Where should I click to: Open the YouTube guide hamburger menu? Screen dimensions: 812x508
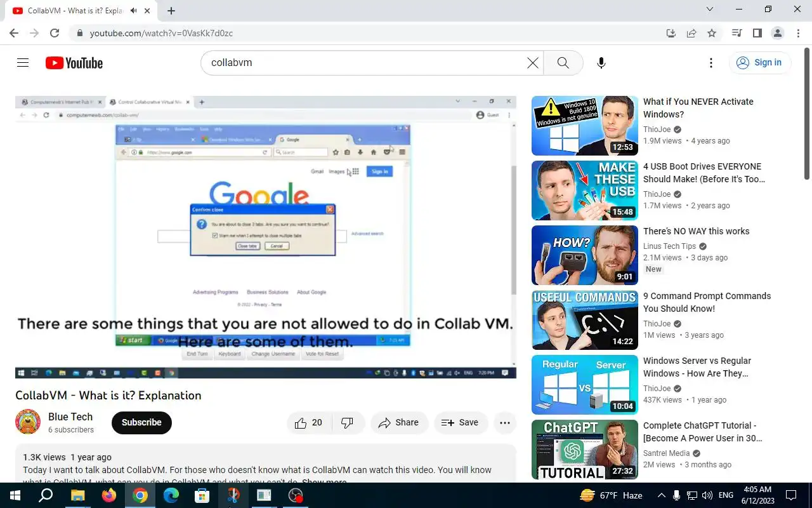(23, 63)
